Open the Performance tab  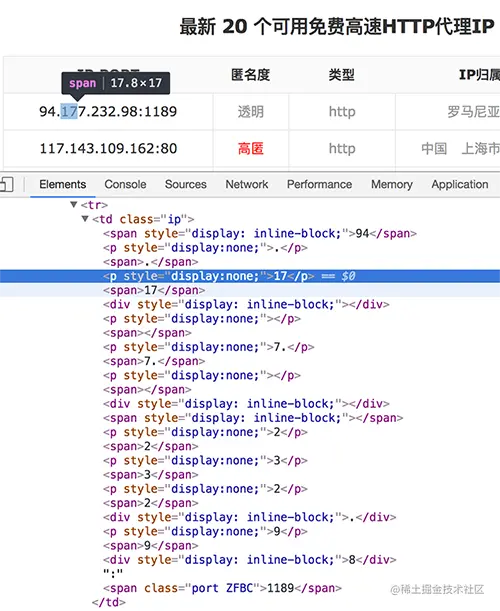[319, 184]
